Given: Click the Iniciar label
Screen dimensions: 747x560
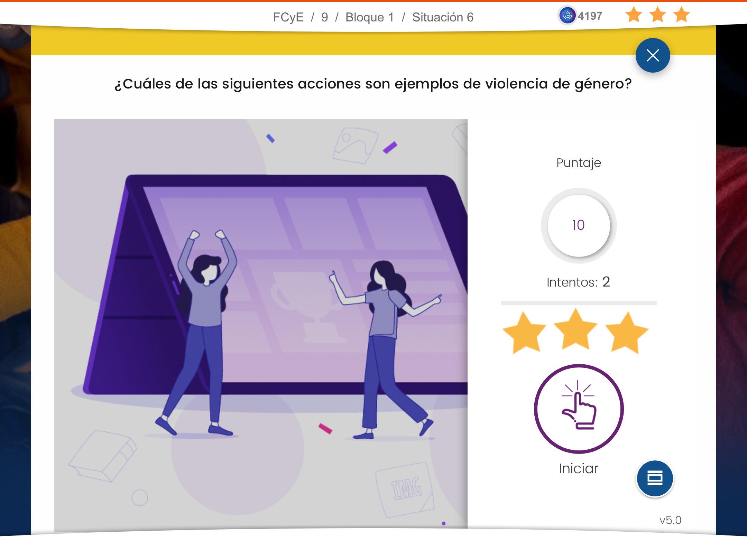Looking at the screenshot, I should 578,469.
